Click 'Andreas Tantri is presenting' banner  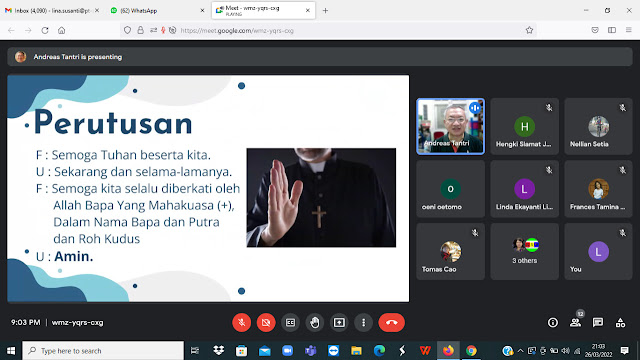[x=320, y=57]
